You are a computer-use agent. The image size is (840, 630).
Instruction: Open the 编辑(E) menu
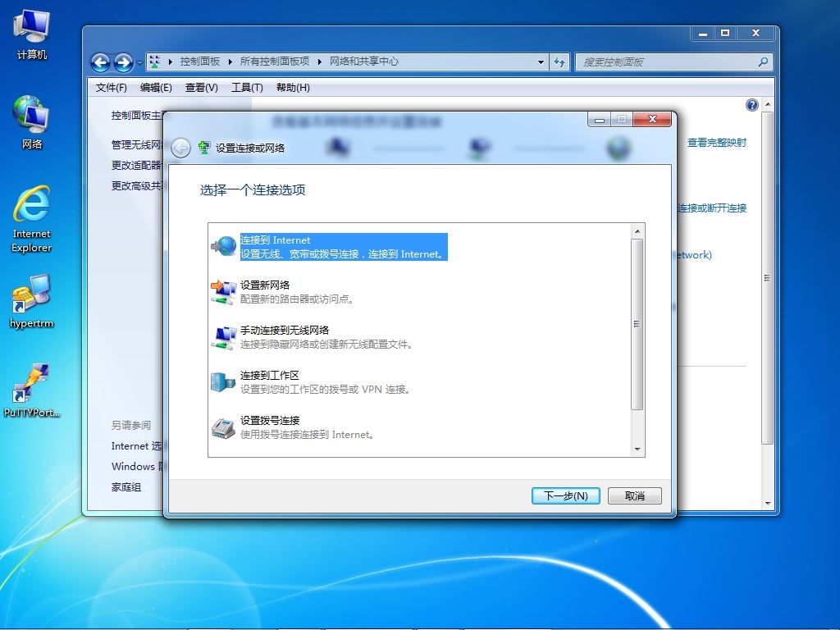point(156,87)
